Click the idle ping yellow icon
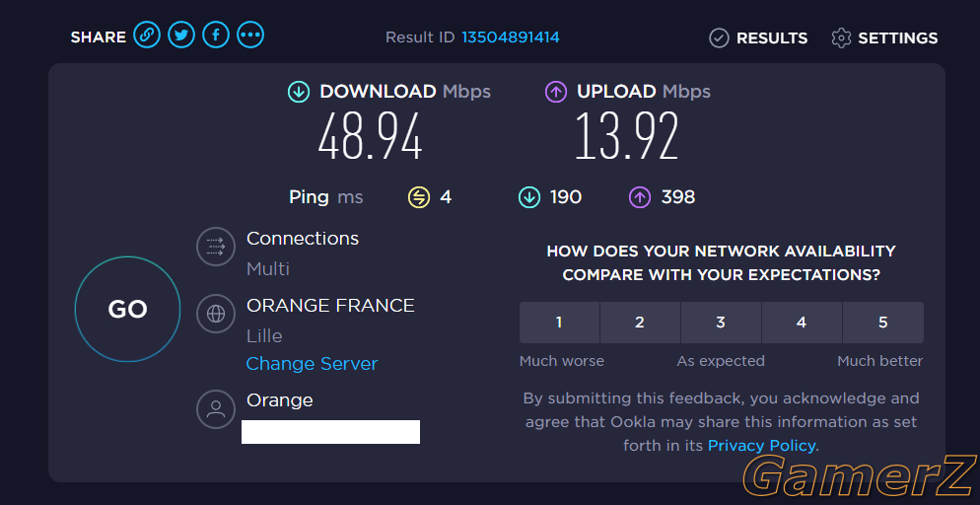 (x=419, y=198)
